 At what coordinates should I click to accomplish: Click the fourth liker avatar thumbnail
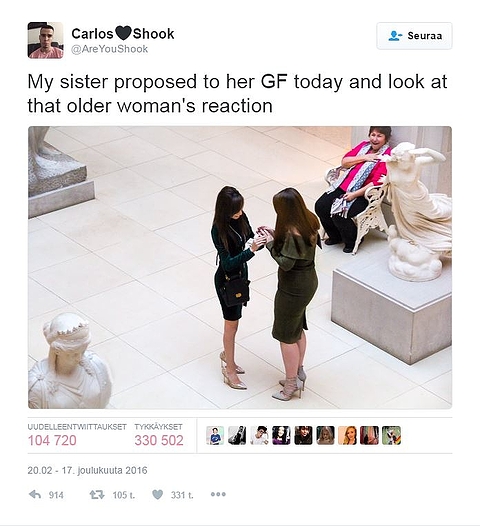[x=281, y=435]
